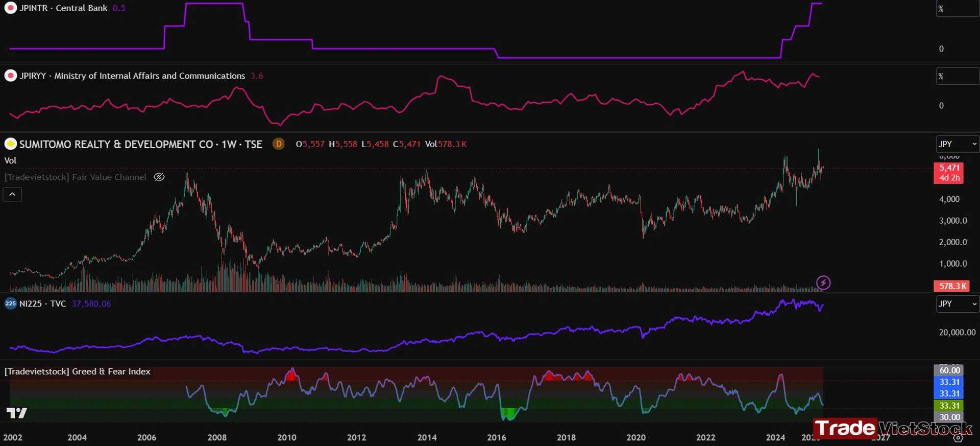980x446 pixels.
Task: Select the JPIRYY Ministry of Internal Affairs legend
Action: tap(132, 76)
